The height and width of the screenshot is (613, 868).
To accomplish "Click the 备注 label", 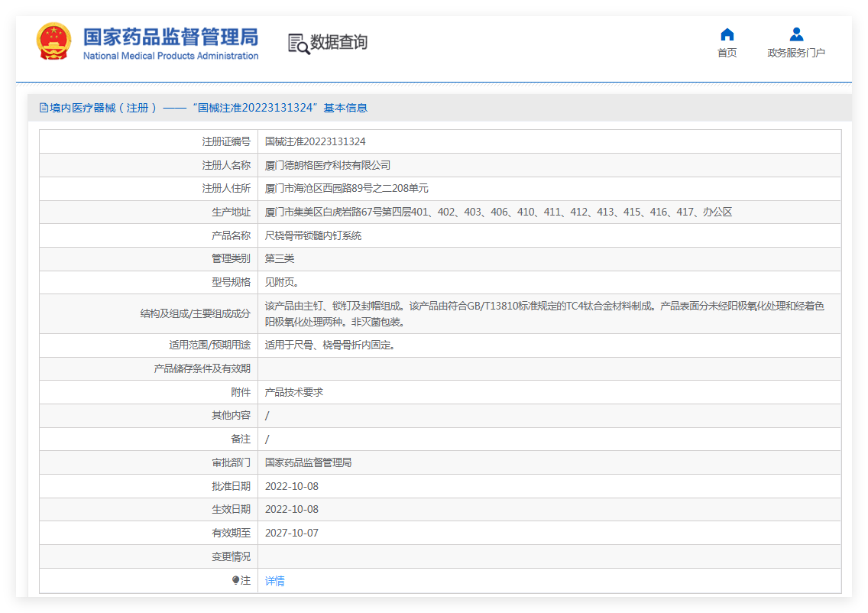I will pos(241,439).
